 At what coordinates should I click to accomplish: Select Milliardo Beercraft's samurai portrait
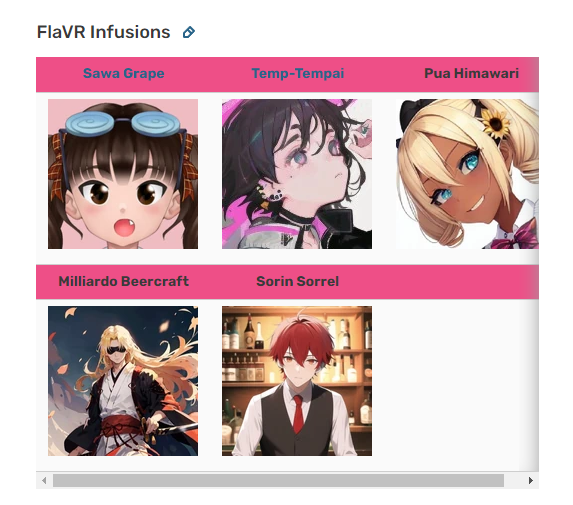click(123, 381)
